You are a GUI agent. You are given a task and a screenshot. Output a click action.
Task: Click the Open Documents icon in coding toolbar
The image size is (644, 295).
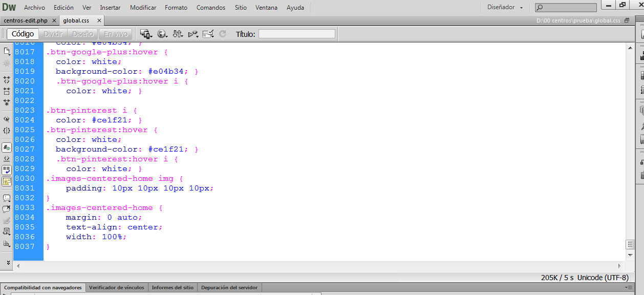[x=7, y=51]
